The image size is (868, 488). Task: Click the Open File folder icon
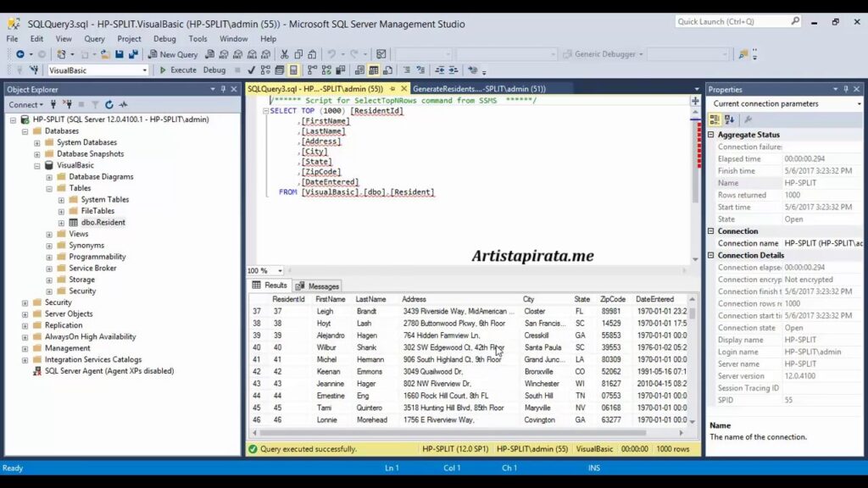(x=104, y=54)
